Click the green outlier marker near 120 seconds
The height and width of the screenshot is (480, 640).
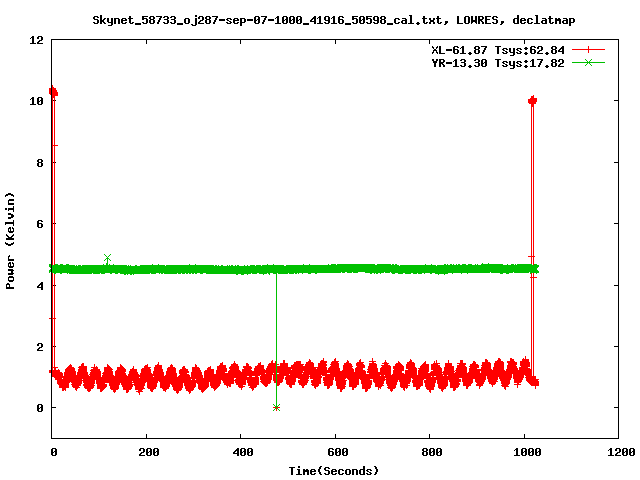coord(107,258)
